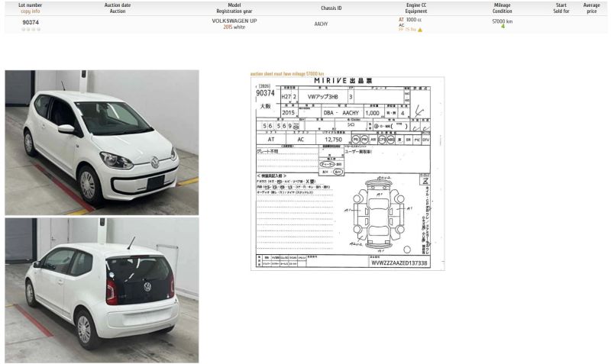This screenshot has height=364, width=611.
Task: Click the 57000 km mileage value
Action: tap(503, 21)
